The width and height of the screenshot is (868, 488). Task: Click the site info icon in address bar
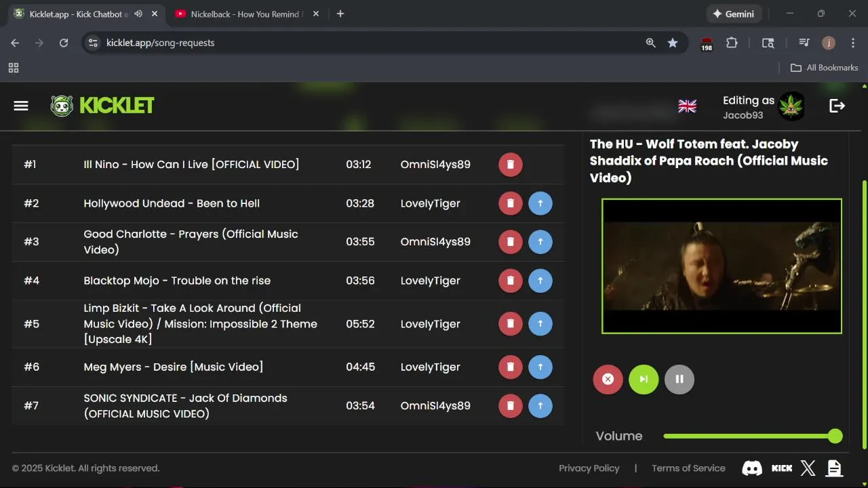pyautogui.click(x=94, y=43)
